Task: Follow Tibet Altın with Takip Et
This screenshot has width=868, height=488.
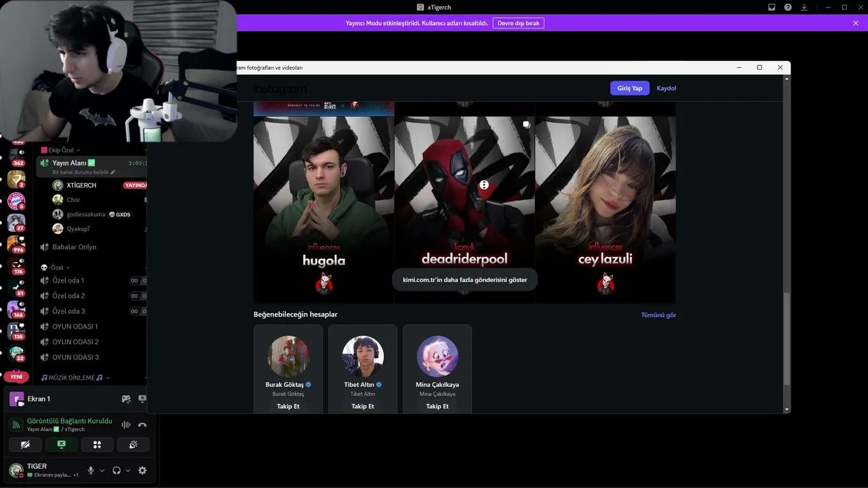Action: click(x=363, y=406)
